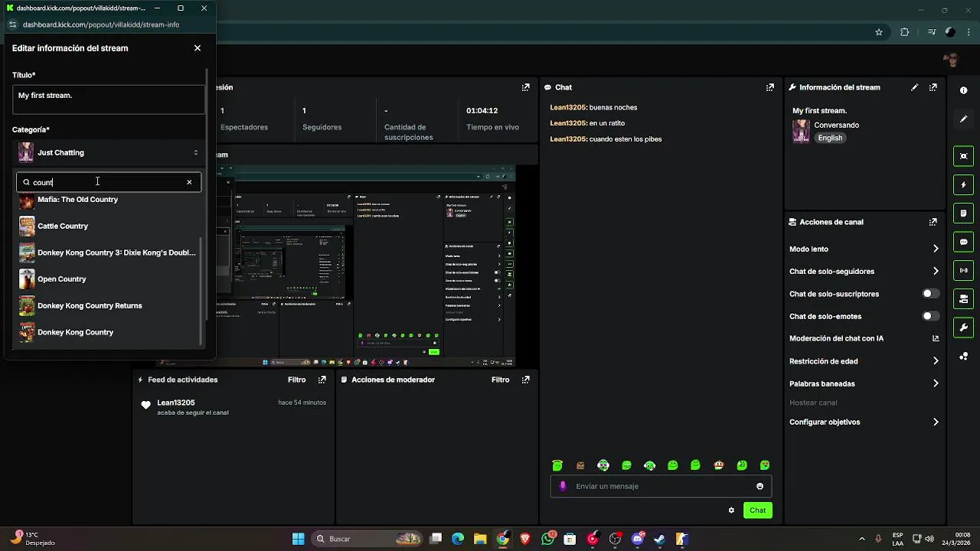The height and width of the screenshot is (551, 980).
Task: Pop out Feed de actividades panel
Action: pyautogui.click(x=322, y=380)
